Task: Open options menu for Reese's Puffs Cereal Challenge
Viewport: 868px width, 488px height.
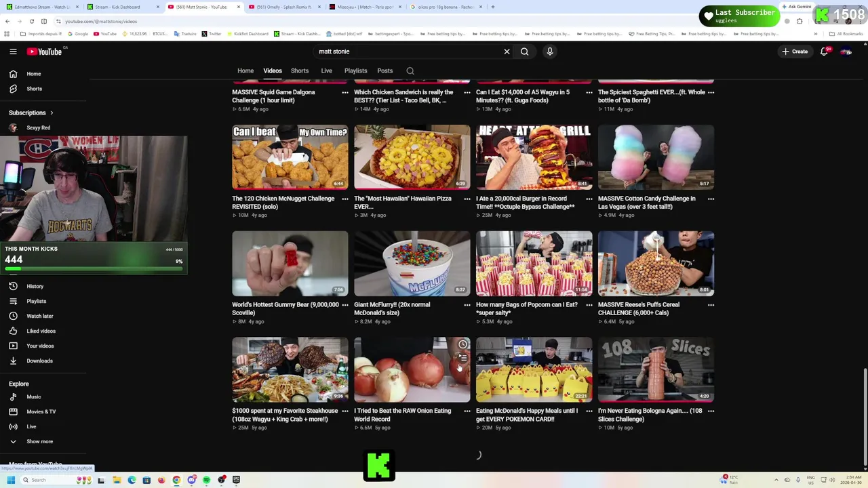Action: click(711, 305)
